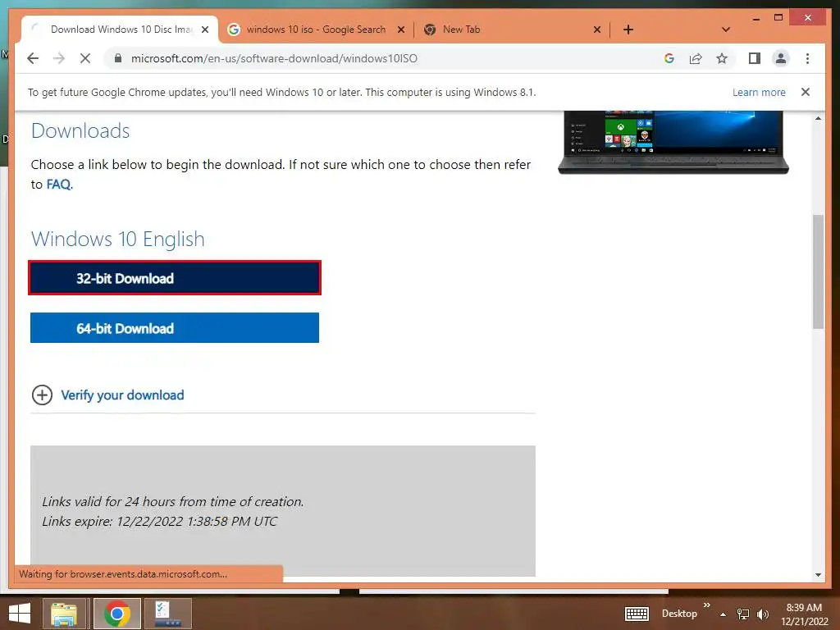The width and height of the screenshot is (840, 630).
Task: Open a new tab with the plus button
Action: tap(628, 30)
